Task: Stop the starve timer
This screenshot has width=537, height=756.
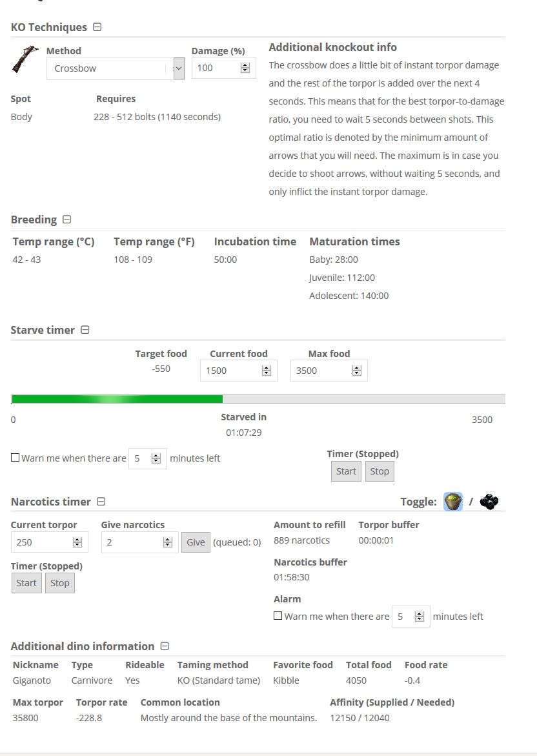Action: [x=380, y=471]
